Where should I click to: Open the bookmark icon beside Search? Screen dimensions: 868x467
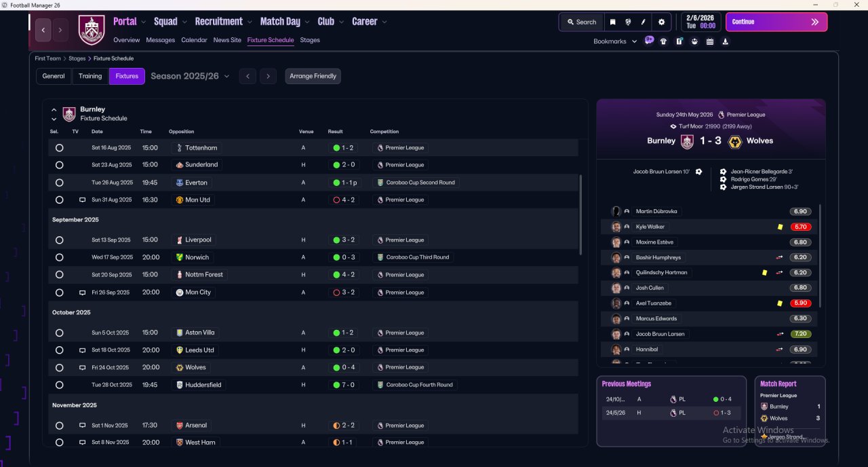point(612,22)
